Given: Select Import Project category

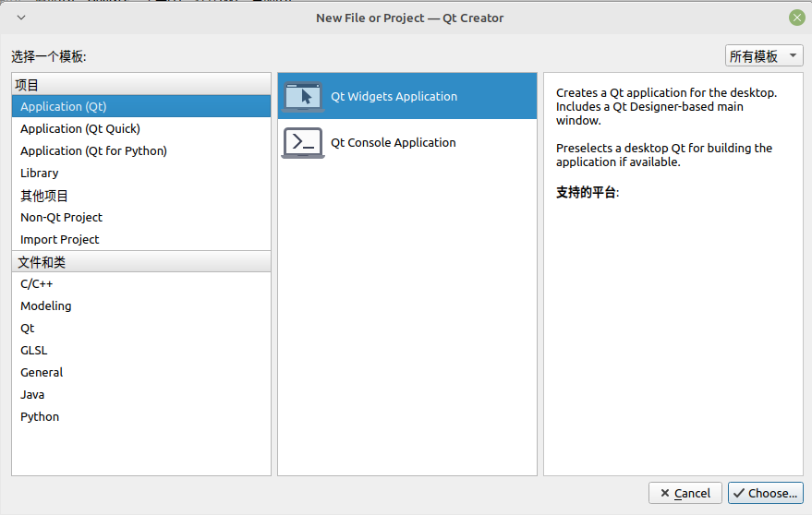Looking at the screenshot, I should [x=59, y=240].
